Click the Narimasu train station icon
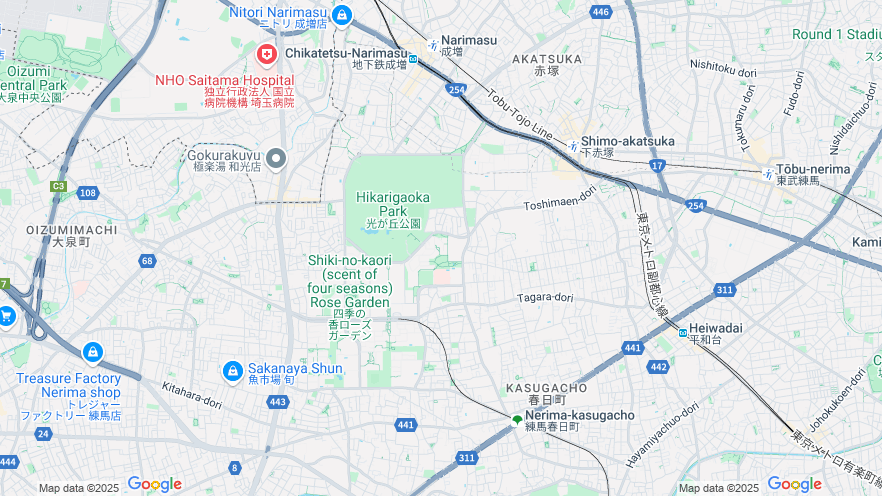Image resolution: width=882 pixels, height=496 pixels. tap(433, 46)
